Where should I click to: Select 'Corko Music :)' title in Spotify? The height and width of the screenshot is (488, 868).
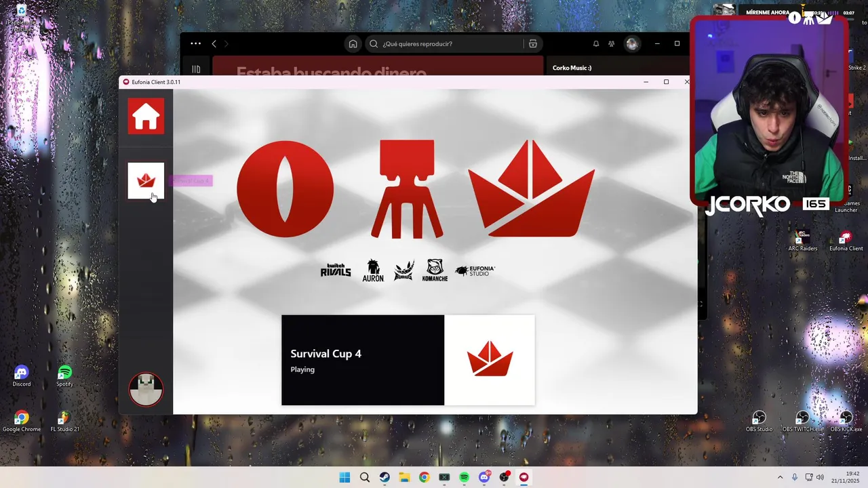tap(572, 68)
